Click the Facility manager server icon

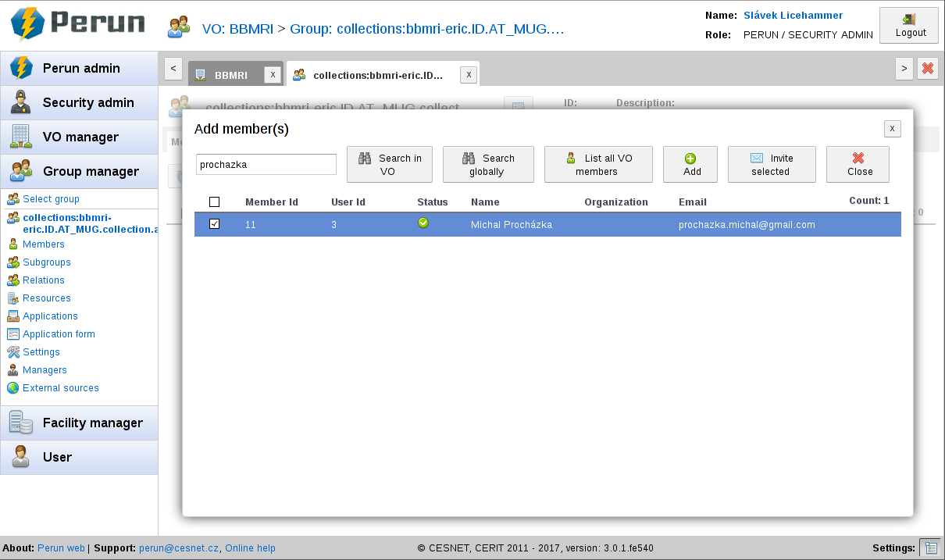[21, 423]
